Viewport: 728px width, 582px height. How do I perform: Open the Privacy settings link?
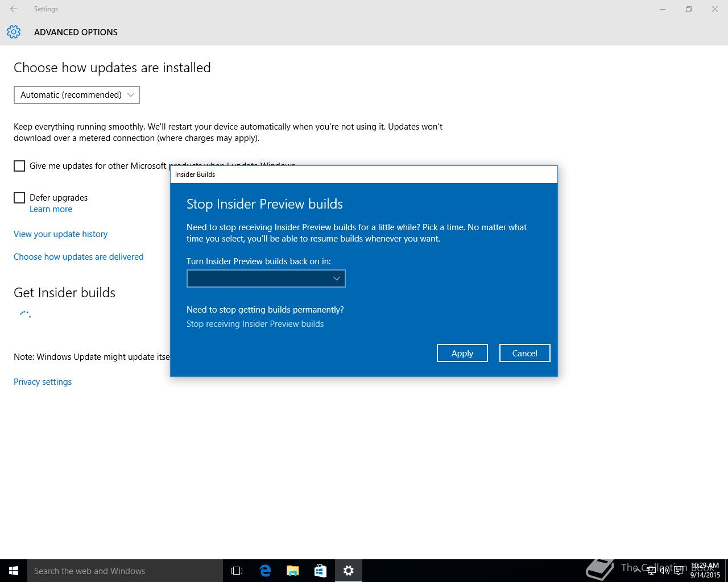(x=43, y=382)
